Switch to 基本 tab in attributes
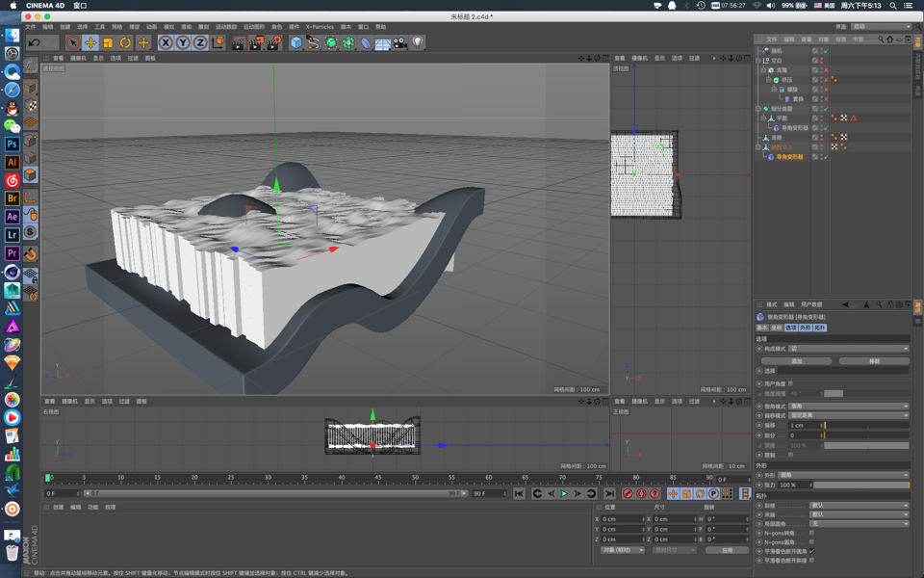This screenshot has width=924, height=578. [x=762, y=328]
